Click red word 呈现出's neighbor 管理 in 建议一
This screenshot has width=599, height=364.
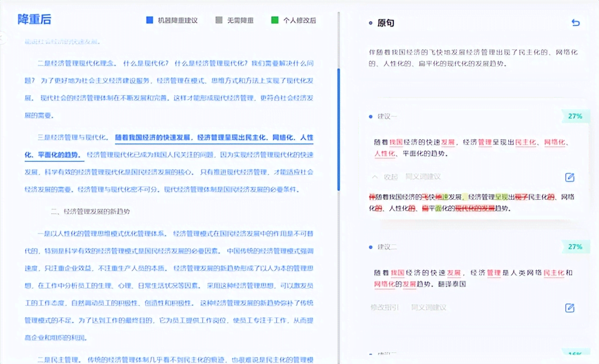point(485,142)
